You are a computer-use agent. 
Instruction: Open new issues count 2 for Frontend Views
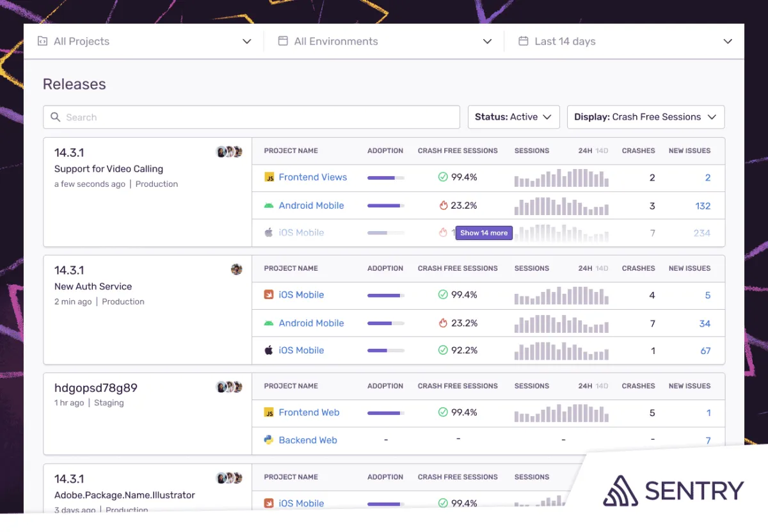pyautogui.click(x=708, y=178)
